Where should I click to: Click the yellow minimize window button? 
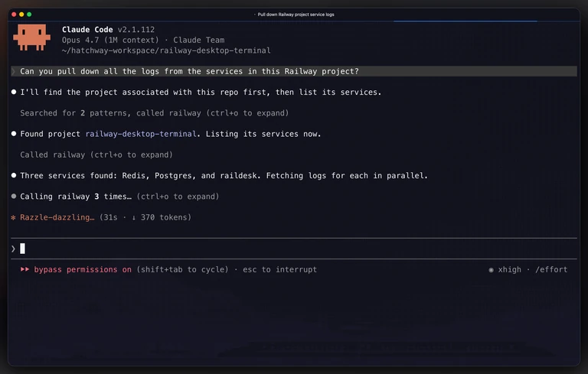tap(21, 15)
